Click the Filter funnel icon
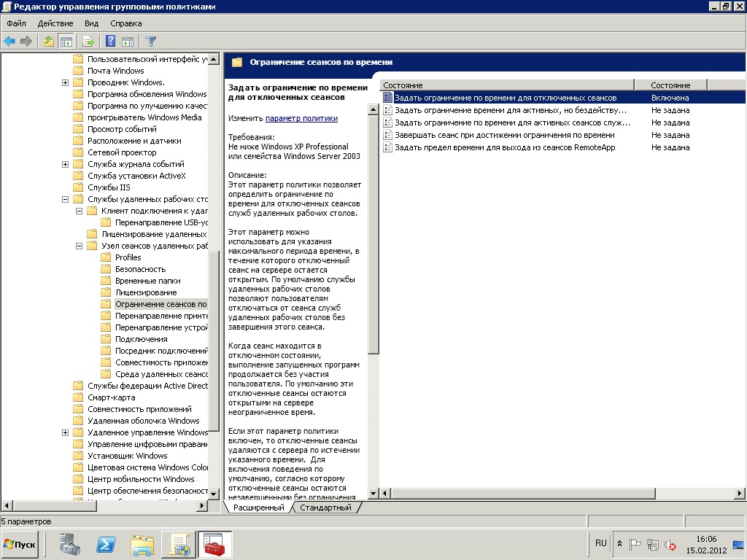Image resolution: width=747 pixels, height=560 pixels. click(150, 42)
